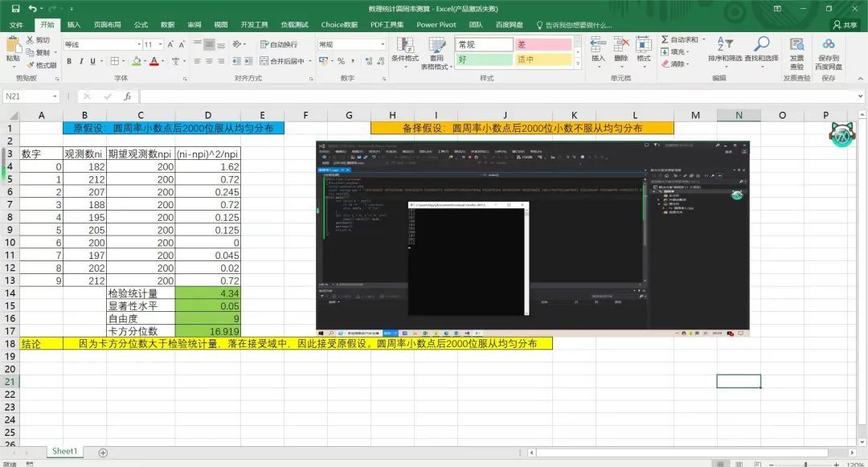This screenshot has width=868, height=467.
Task: Apply the 好 (Good) green cell style
Action: click(483, 59)
